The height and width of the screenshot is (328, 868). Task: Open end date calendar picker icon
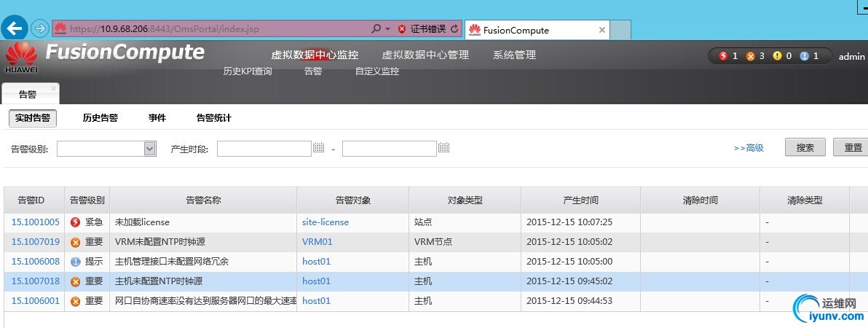pos(443,147)
